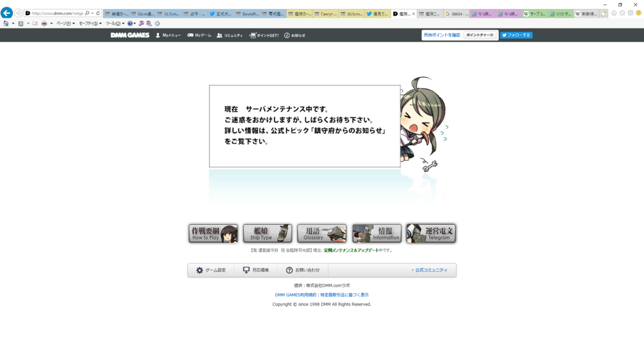This screenshot has width=644, height=352.
Task: Switch to the 53cm tab
Action: (x=143, y=14)
